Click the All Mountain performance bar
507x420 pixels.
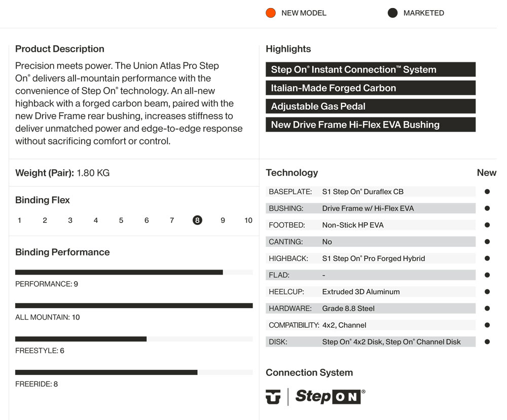pos(134,306)
